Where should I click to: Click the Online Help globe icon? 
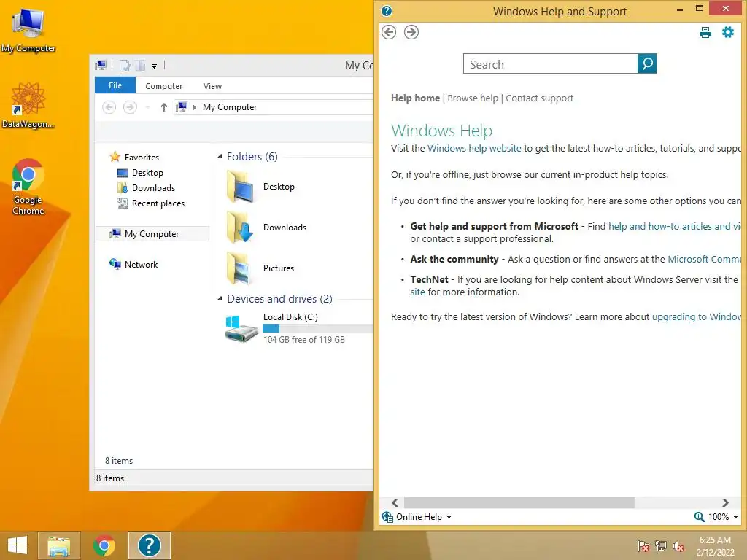pos(387,517)
